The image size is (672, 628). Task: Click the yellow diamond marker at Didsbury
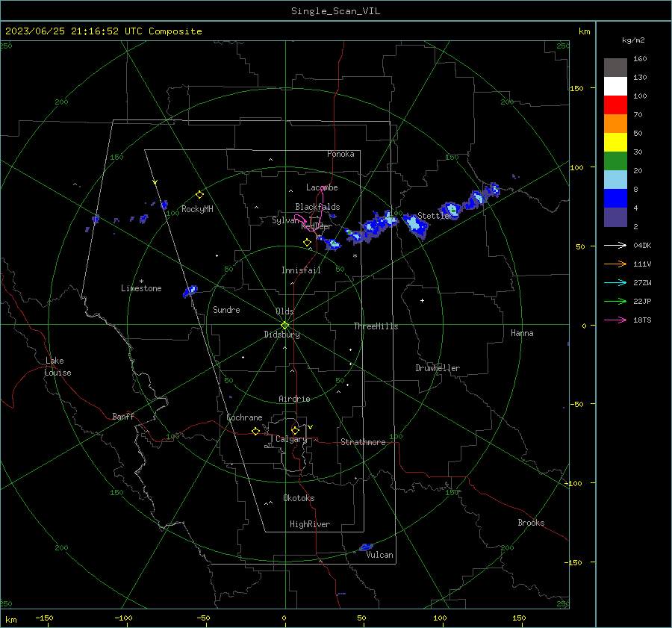285,326
